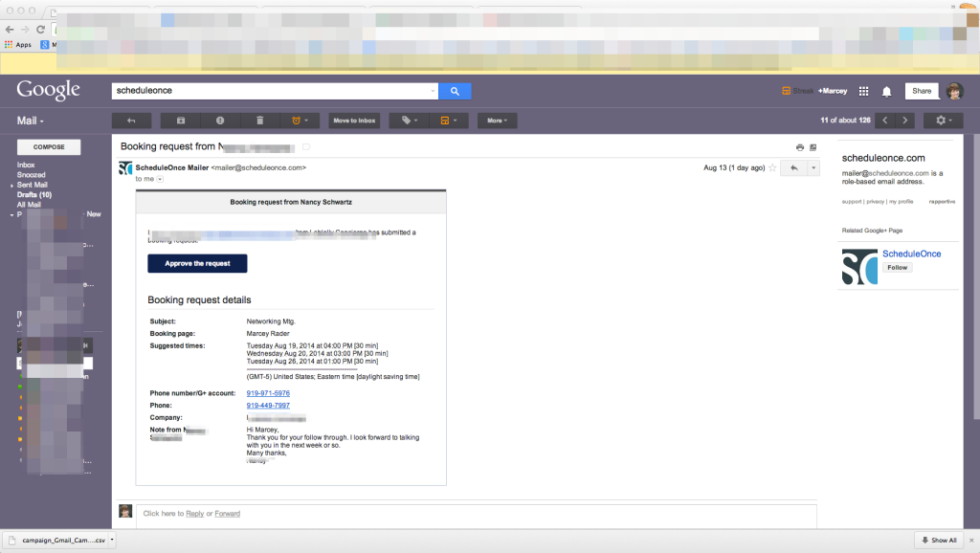Screen dimensions: 980x553
Task: Open the conversation in a new window
Action: click(x=813, y=147)
